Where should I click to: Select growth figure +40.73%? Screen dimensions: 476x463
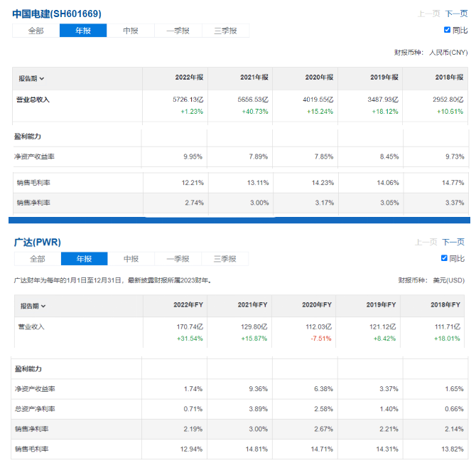(x=255, y=112)
